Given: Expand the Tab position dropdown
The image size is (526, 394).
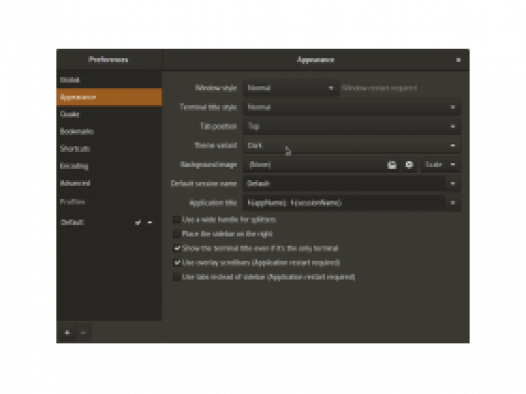Looking at the screenshot, I should pyautogui.click(x=352, y=126).
